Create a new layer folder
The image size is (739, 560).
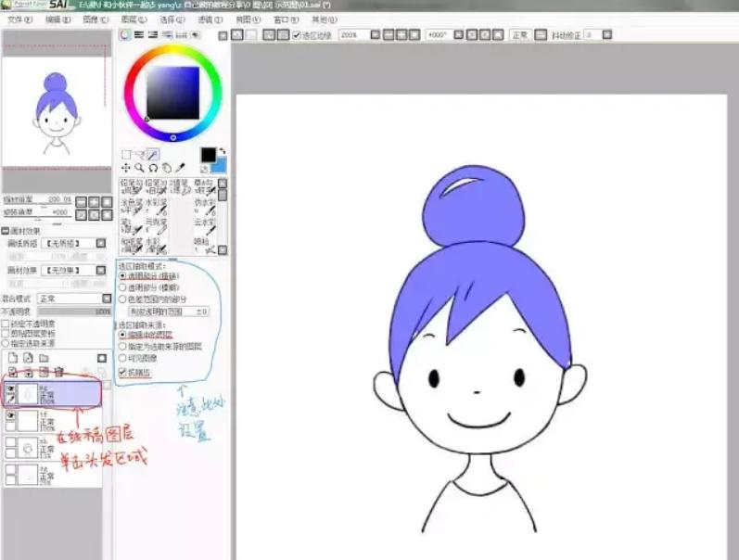[44, 358]
